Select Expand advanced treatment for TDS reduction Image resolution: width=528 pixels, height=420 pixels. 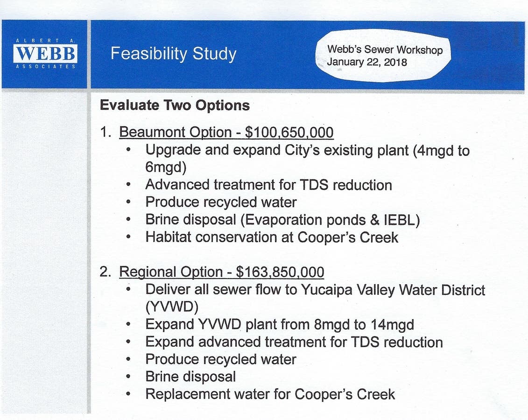pos(294,342)
